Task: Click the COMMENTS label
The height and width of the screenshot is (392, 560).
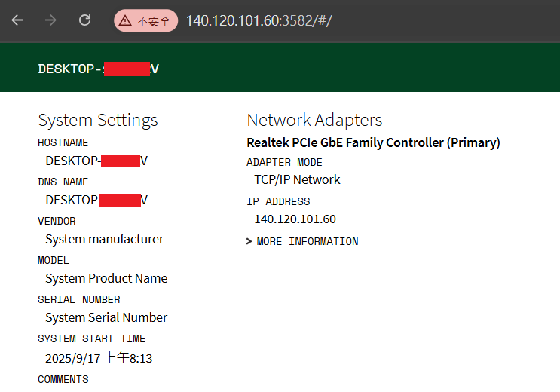Action: (x=63, y=379)
